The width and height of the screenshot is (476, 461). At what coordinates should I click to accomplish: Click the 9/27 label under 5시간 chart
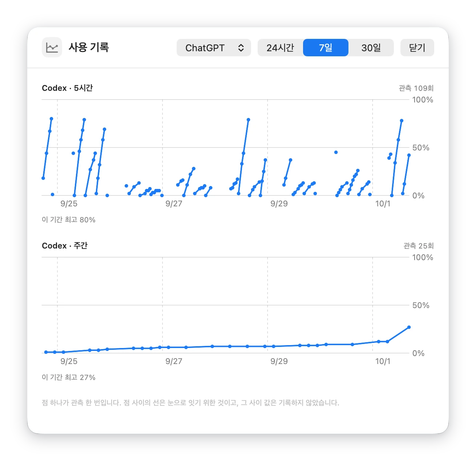(x=174, y=203)
